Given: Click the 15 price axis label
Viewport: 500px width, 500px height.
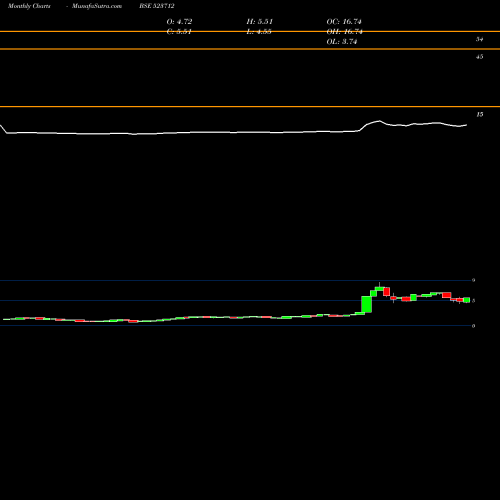Looking at the screenshot, I should [x=479, y=115].
